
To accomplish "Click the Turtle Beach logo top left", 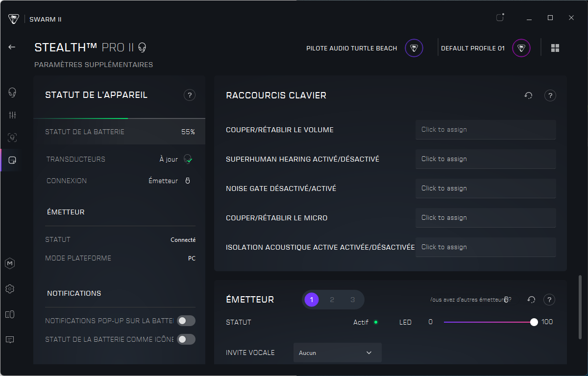I will pos(14,19).
